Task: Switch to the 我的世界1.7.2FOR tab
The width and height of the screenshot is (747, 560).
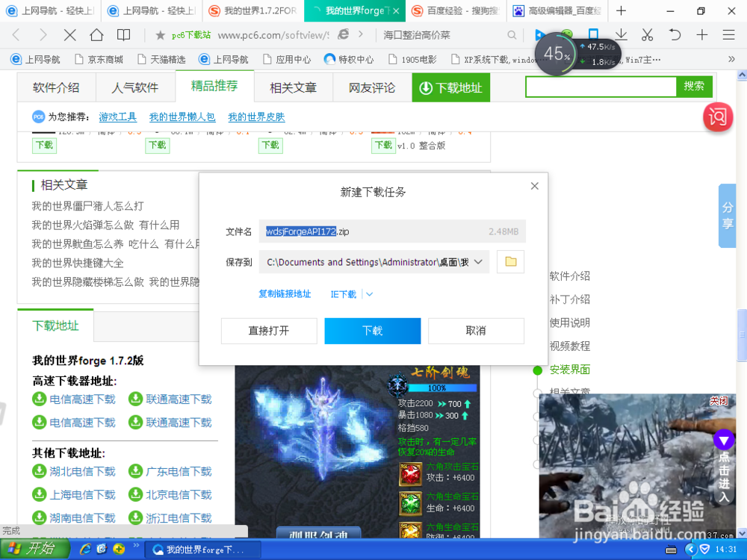Action: [253, 10]
